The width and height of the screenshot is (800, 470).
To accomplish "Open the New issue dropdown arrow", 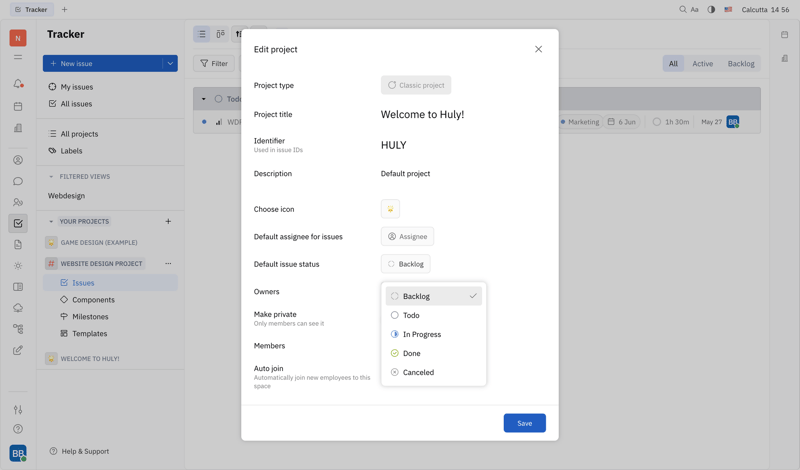I will click(x=170, y=63).
